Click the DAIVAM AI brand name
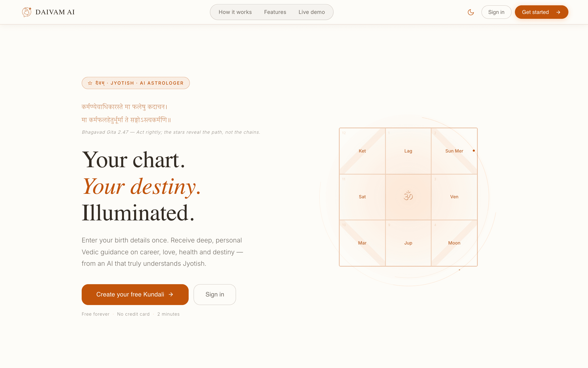The width and height of the screenshot is (588, 368). pyautogui.click(x=55, y=12)
